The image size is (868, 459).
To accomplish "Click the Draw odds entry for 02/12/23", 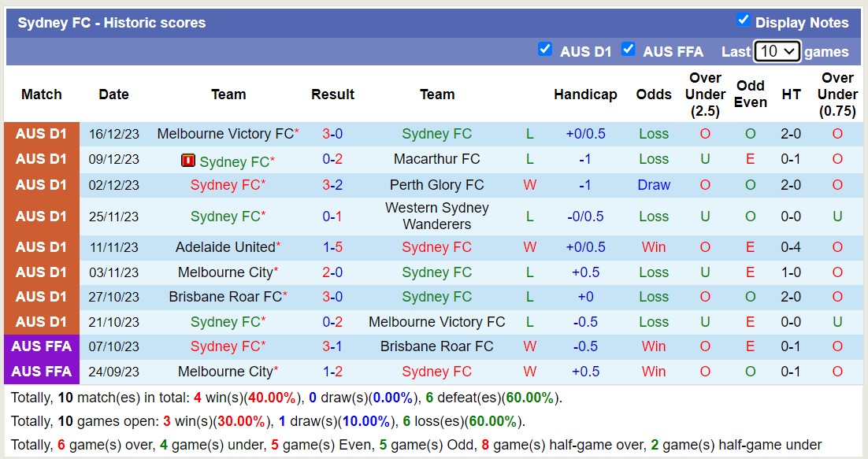I will (654, 185).
